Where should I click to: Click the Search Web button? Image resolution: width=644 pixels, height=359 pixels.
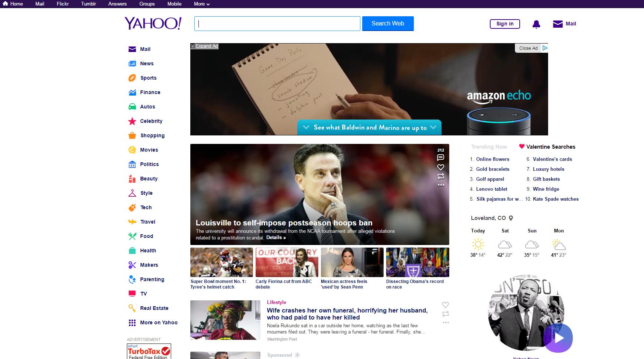coord(388,23)
